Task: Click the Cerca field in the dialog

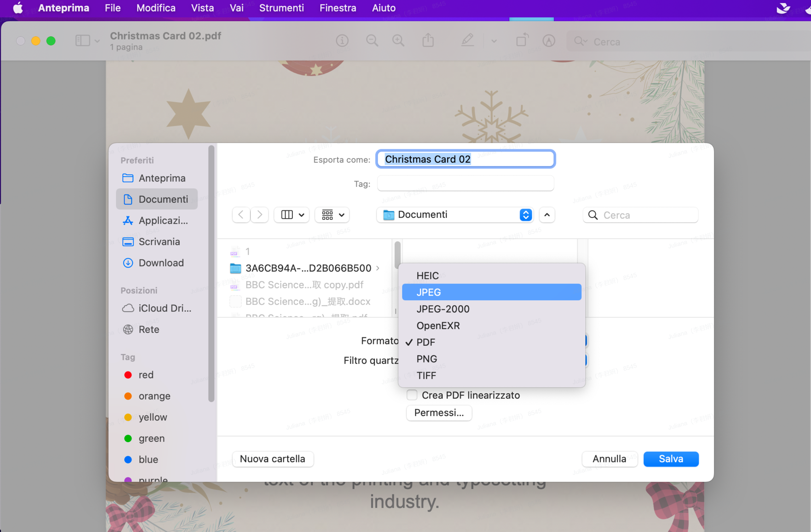Action: 641,215
